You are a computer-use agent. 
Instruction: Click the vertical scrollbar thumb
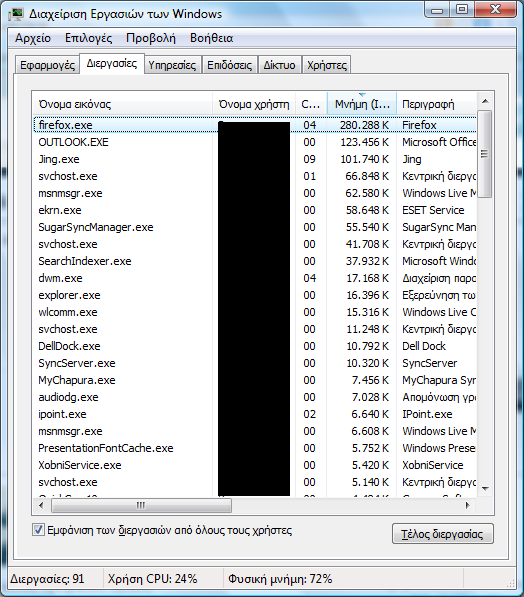pos(485,154)
